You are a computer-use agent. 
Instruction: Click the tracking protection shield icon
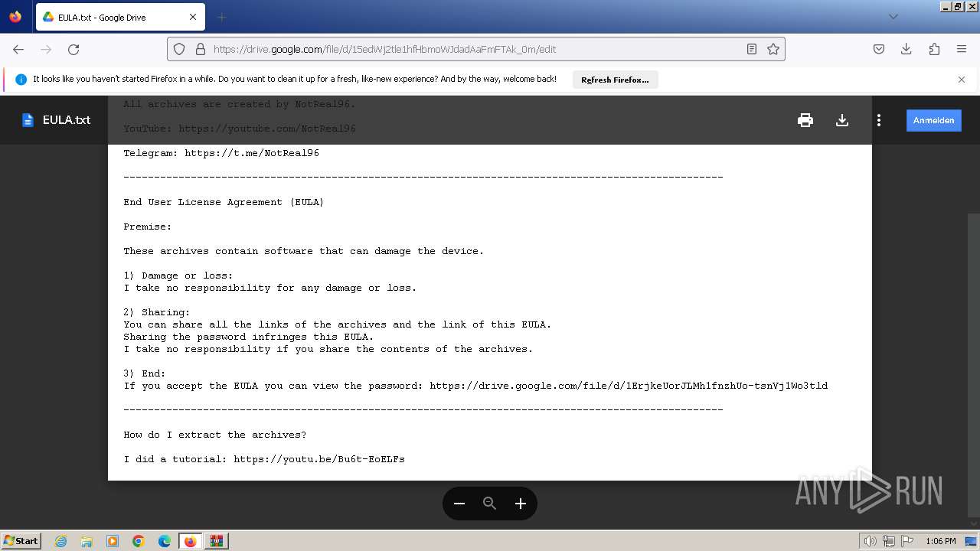(179, 49)
